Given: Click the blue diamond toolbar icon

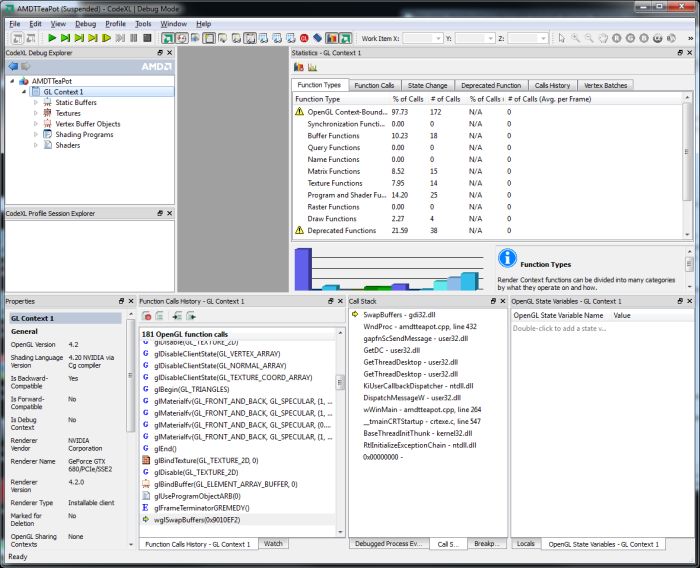Looking at the screenshot, I should [317, 38].
